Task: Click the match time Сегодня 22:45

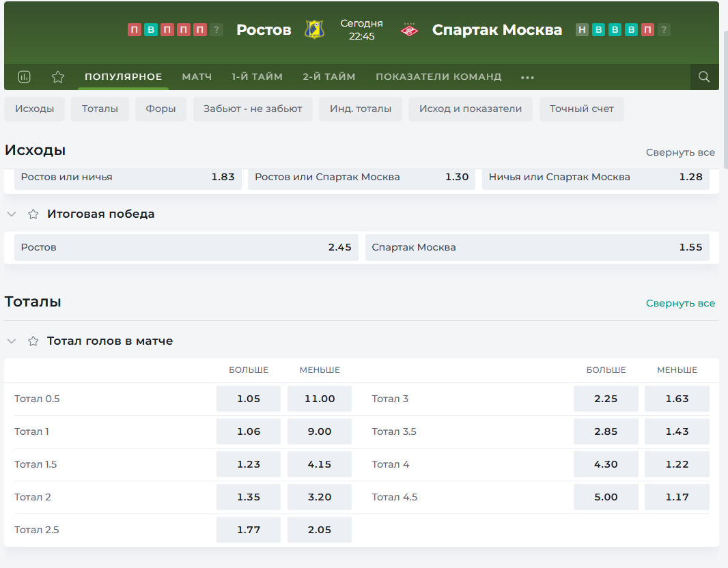Action: [362, 30]
